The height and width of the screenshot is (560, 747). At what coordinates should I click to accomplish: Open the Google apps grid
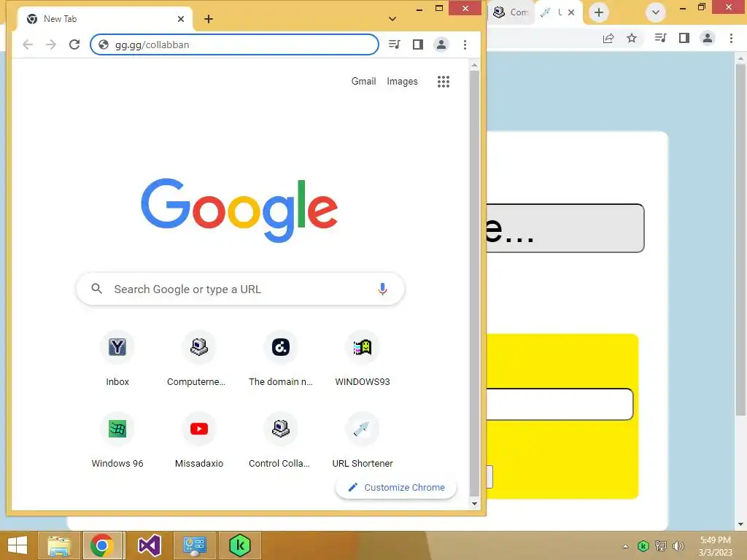[444, 82]
